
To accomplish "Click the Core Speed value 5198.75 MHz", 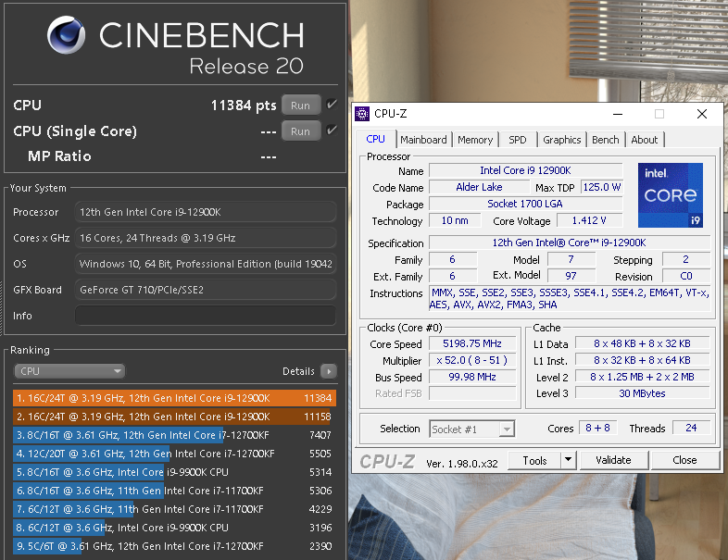I will point(472,343).
